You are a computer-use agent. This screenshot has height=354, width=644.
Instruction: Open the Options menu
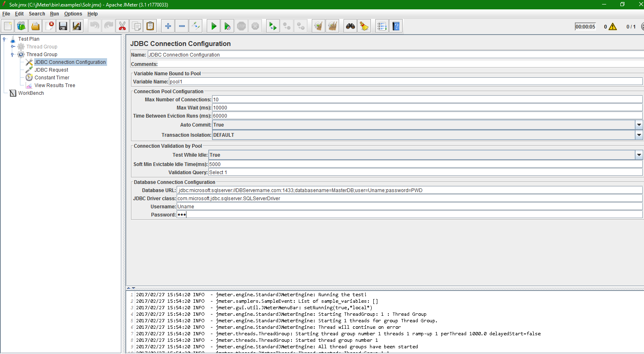(x=73, y=14)
